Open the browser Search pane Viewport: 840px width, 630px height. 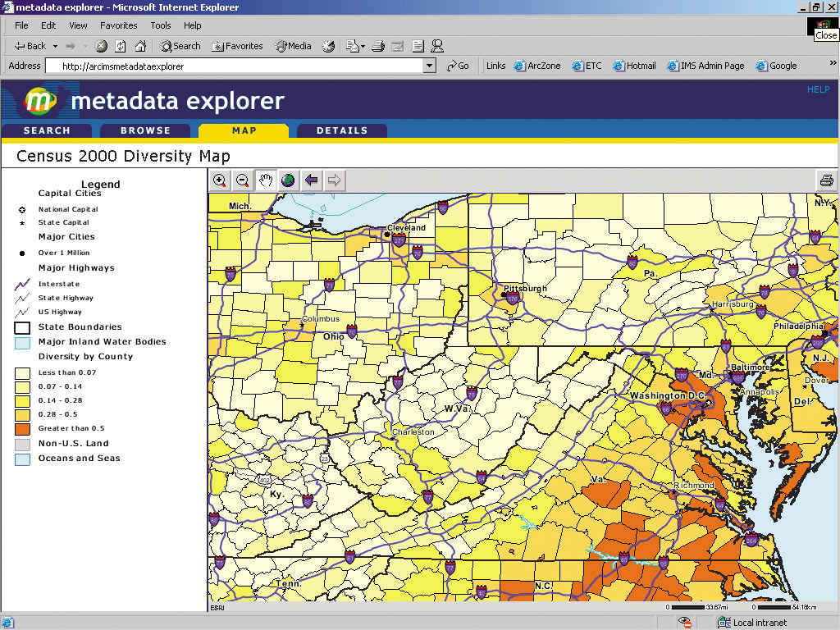tap(180, 46)
